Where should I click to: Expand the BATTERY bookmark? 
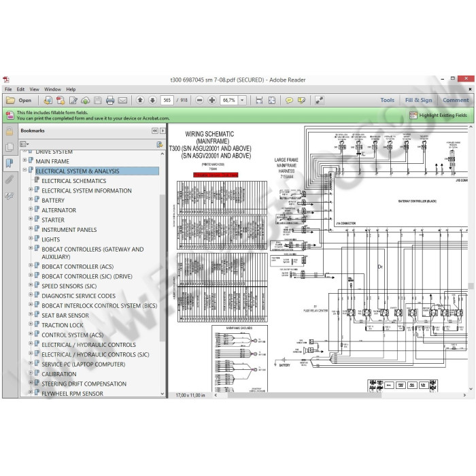[31, 199]
